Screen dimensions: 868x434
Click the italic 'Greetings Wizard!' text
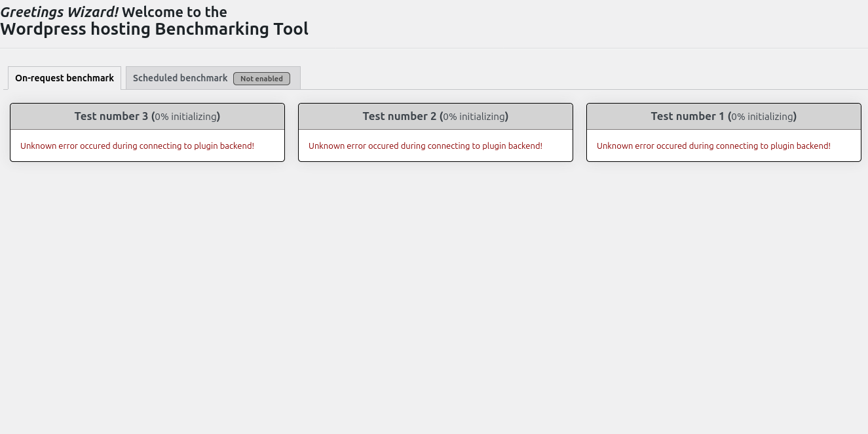pos(59,12)
